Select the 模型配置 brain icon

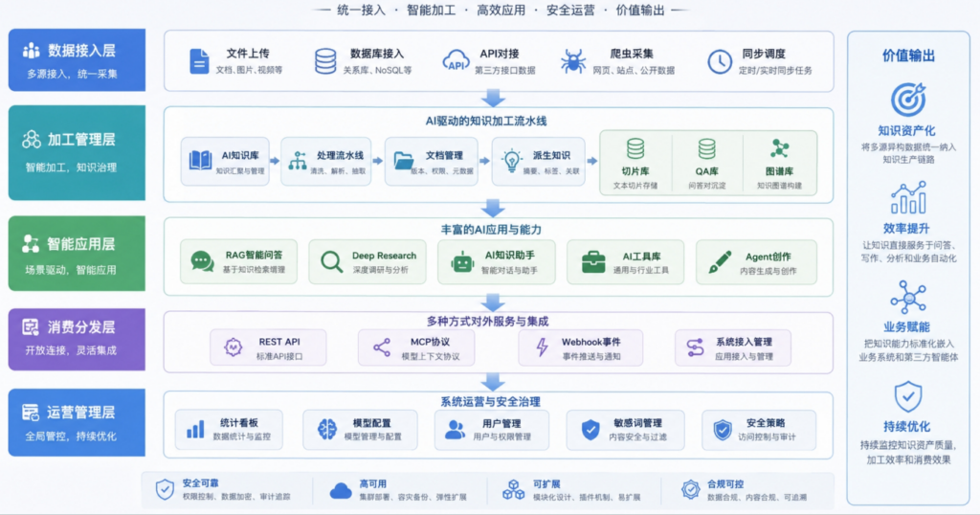pos(326,430)
